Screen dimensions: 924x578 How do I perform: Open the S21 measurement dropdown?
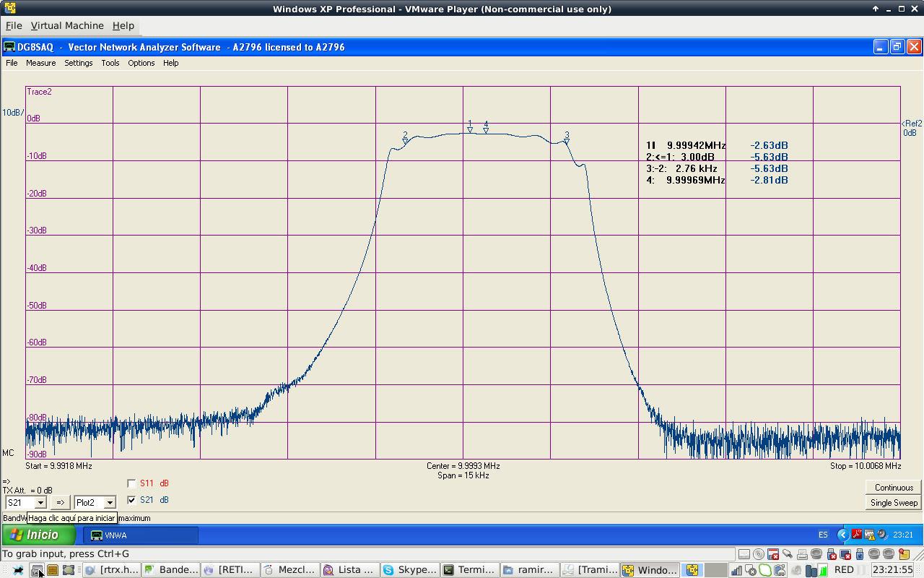pos(40,502)
